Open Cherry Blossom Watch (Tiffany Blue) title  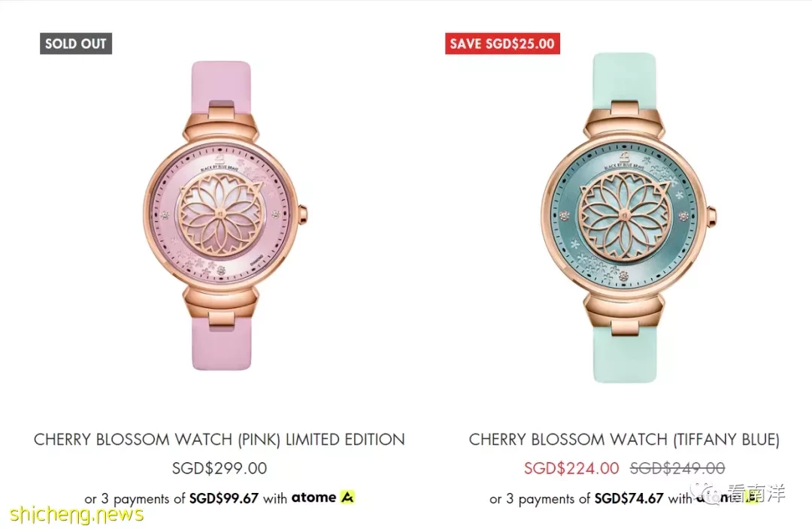click(624, 440)
